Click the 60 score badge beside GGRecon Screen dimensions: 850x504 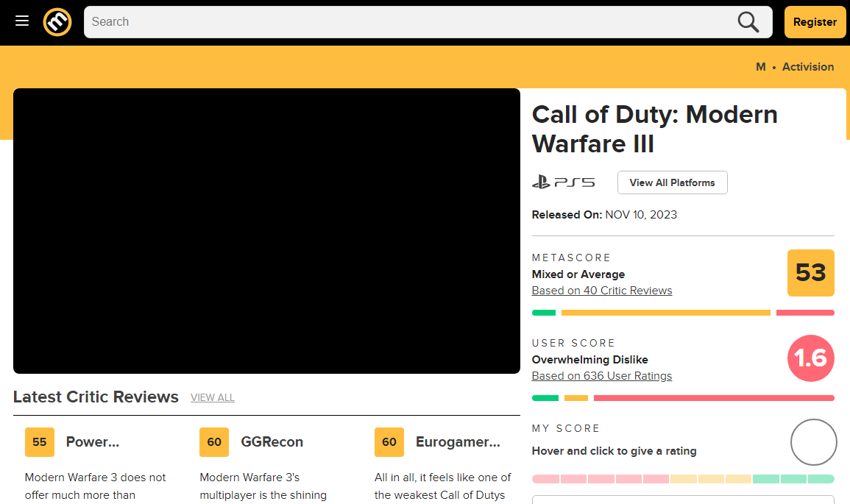coord(214,442)
